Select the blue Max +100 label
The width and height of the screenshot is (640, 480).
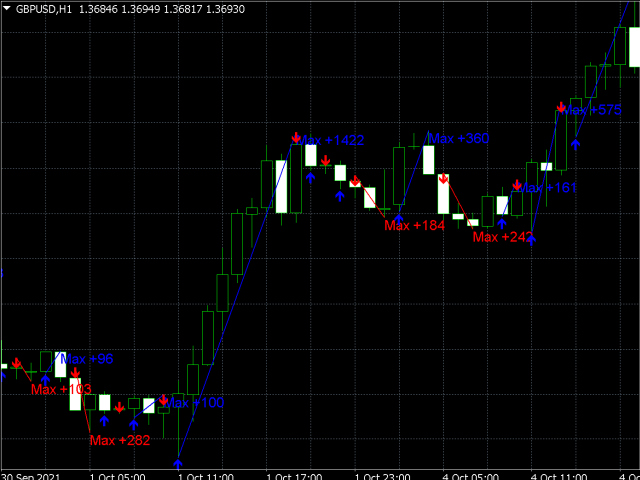click(194, 403)
